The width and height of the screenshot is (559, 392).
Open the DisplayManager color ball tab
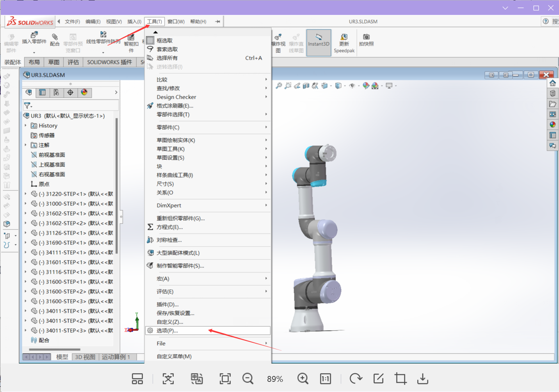[x=84, y=93]
